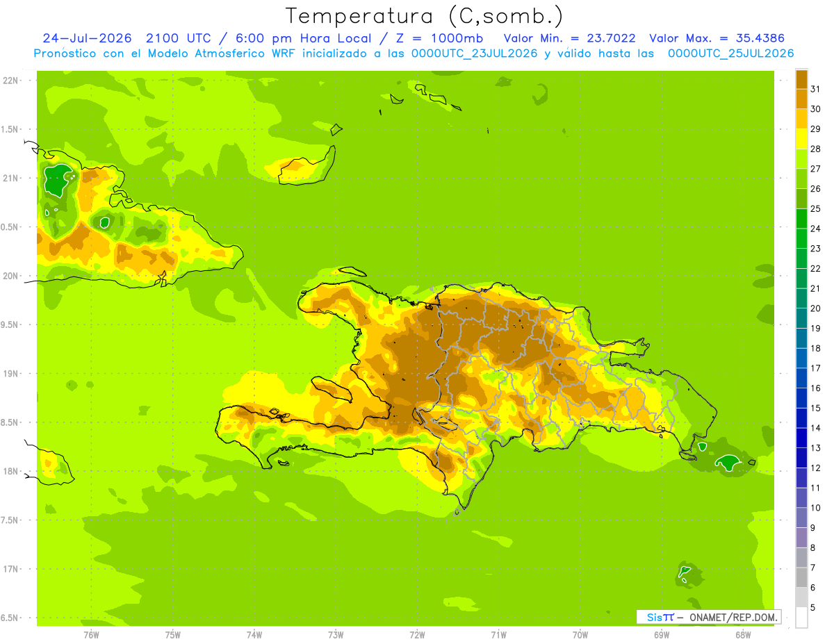Image resolution: width=834 pixels, height=644 pixels.
Task: Click the "2100 UTC" time text
Action: [179, 38]
